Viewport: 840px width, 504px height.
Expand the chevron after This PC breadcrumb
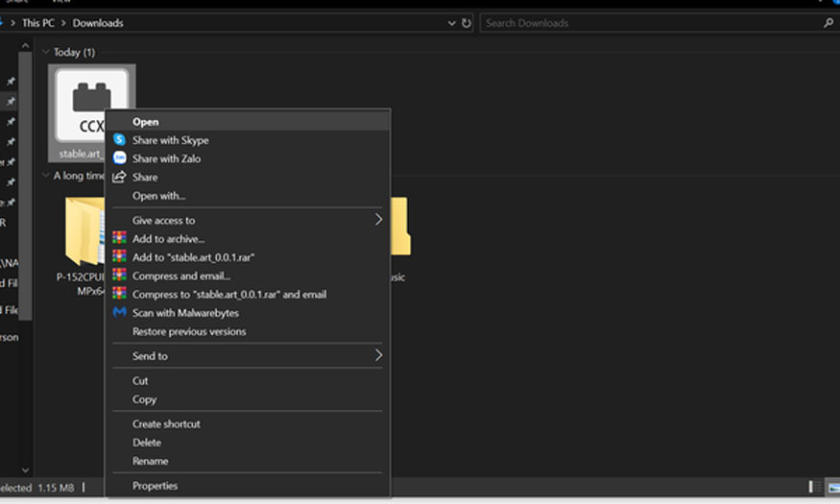[63, 23]
